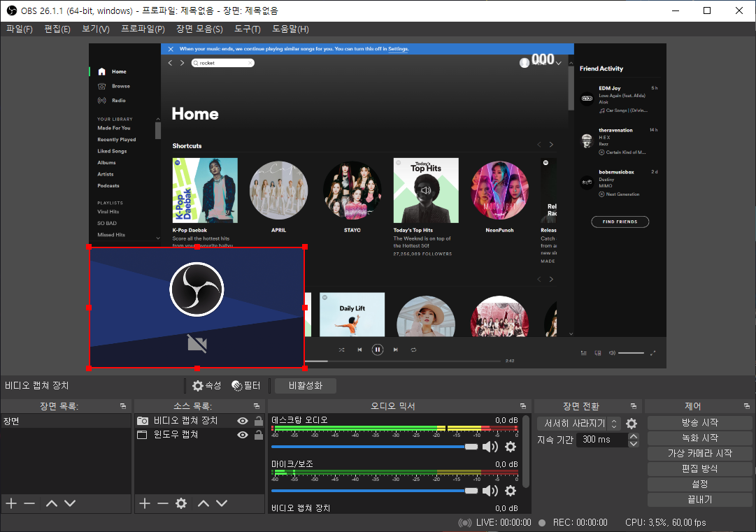Click 비활성화 deactivate button
This screenshot has width=756, height=532.
pyautogui.click(x=305, y=385)
